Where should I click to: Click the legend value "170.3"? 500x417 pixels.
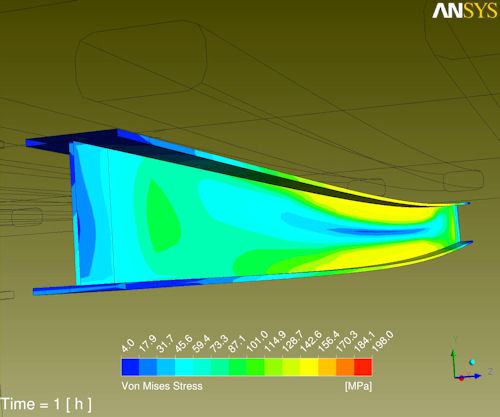click(347, 342)
